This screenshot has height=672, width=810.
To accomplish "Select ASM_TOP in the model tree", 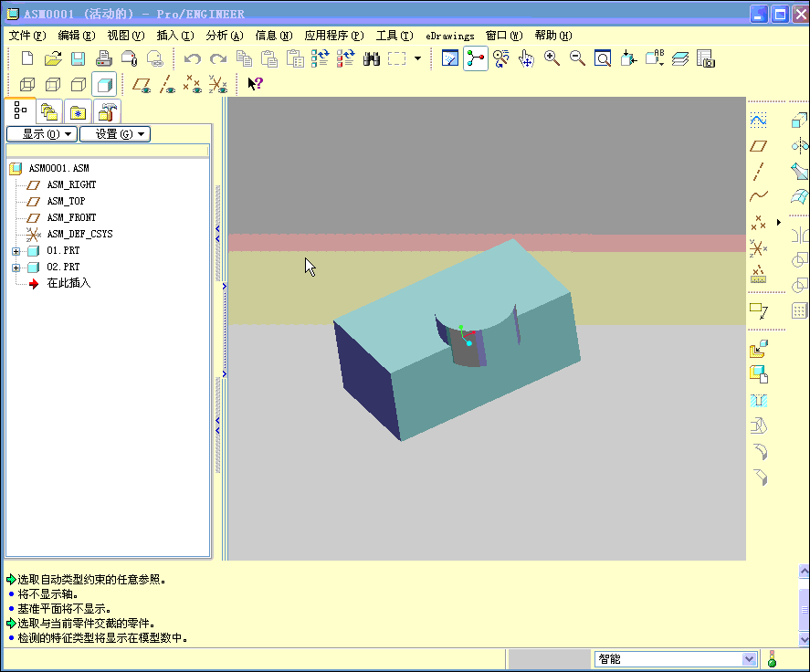I will pos(66,201).
